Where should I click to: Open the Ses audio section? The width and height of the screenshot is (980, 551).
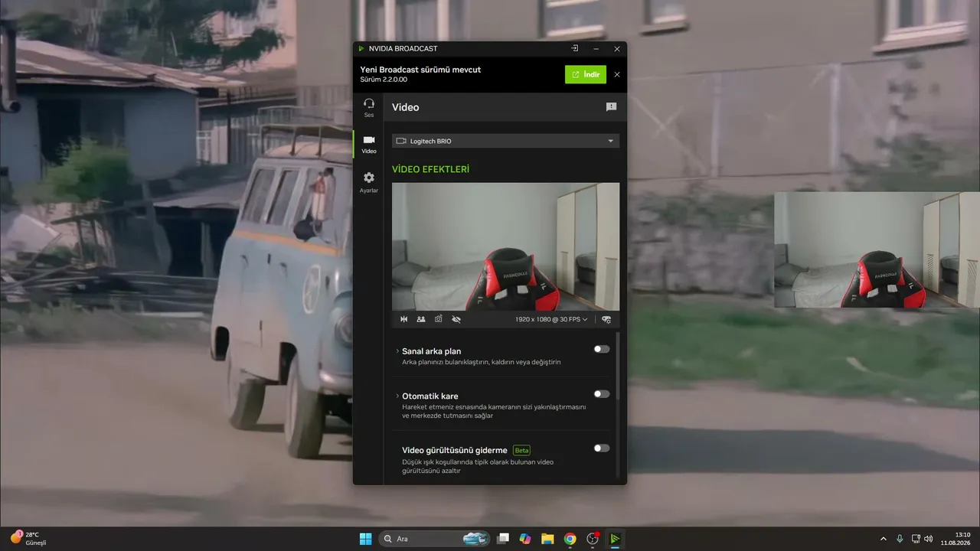coord(369,107)
